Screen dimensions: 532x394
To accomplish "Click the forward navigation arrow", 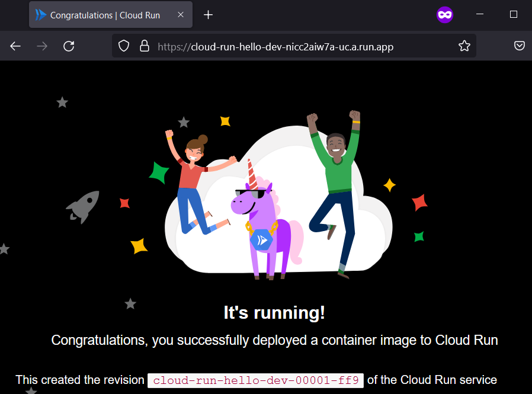I will point(42,46).
